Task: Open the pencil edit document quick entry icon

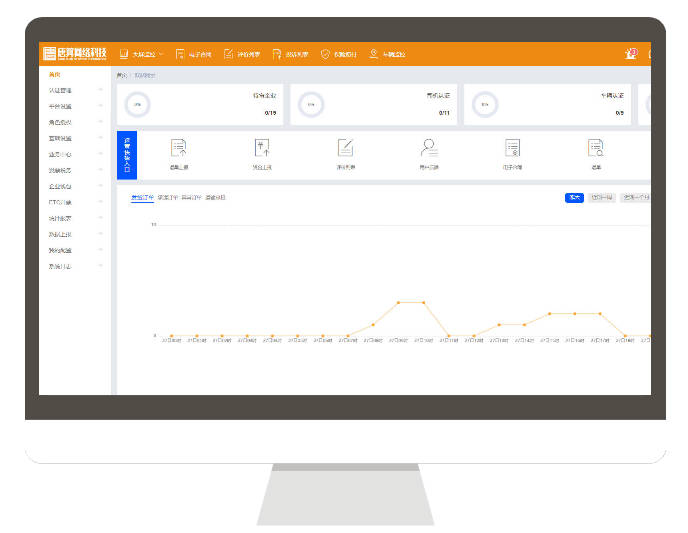Action: pos(346,148)
